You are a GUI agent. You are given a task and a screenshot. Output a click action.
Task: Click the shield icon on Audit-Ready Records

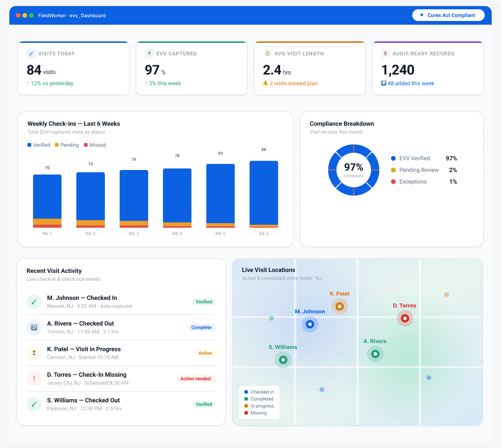386,54
